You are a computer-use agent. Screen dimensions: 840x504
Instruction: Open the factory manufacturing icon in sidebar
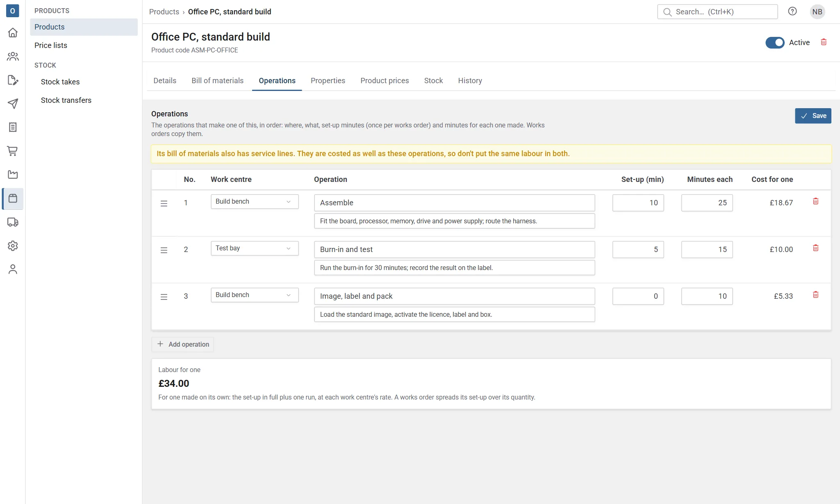pos(13,175)
